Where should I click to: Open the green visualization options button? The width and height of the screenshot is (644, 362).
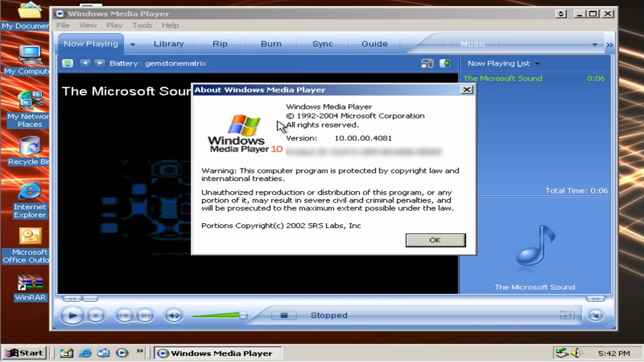click(67, 63)
